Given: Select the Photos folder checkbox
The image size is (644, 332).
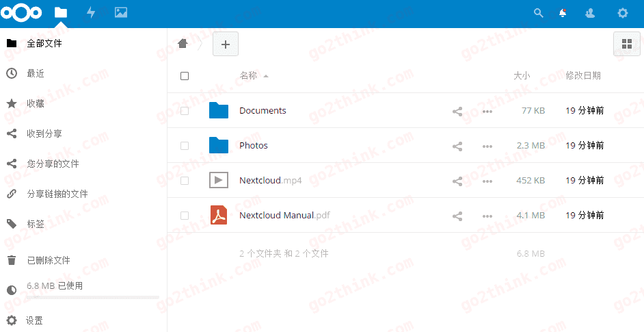Looking at the screenshot, I should tap(185, 146).
